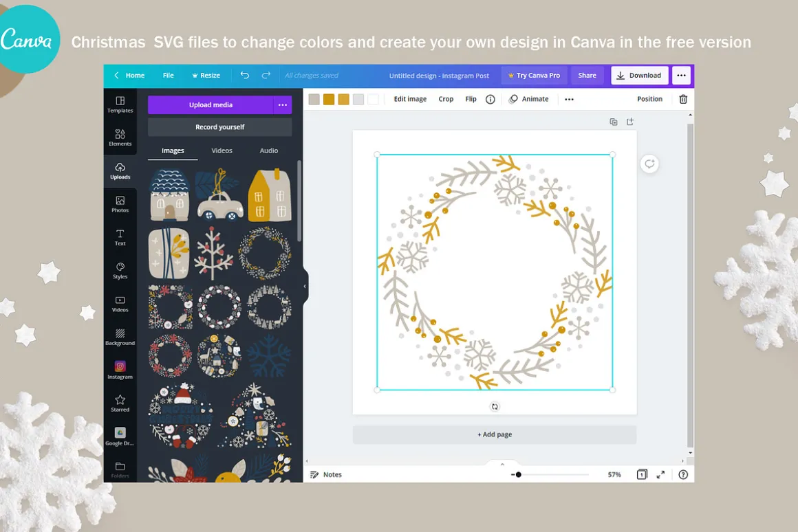Click the undo arrow icon
The image size is (798, 532).
[x=245, y=76]
